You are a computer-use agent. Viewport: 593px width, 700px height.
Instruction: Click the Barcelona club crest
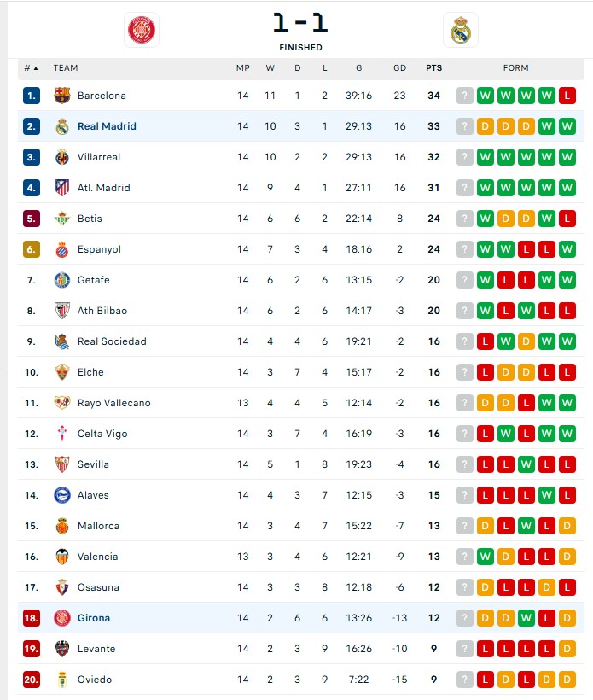click(64, 96)
